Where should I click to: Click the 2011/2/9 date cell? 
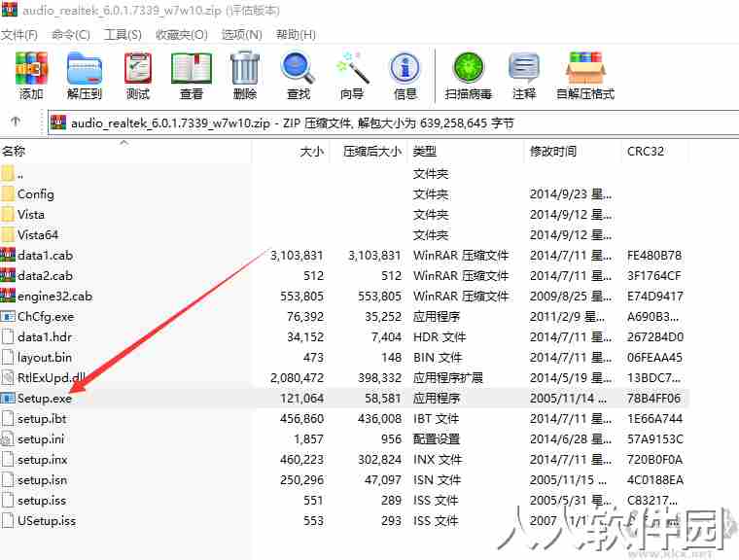567,317
